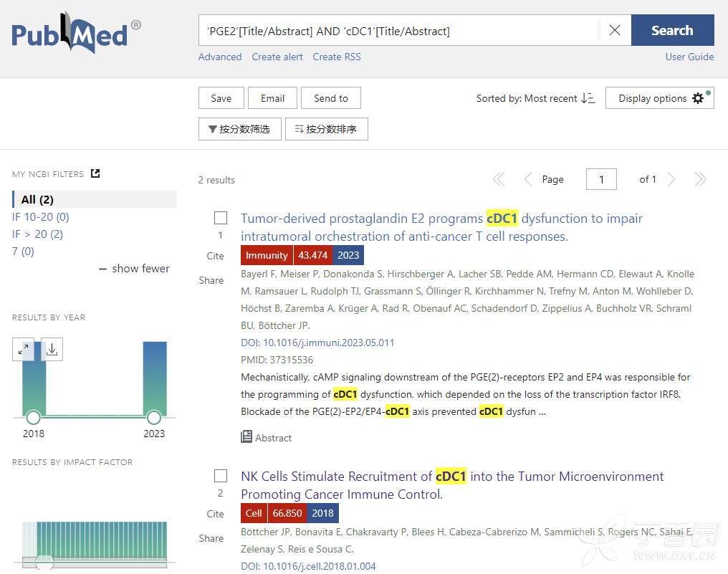
Task: Click the blue Search button
Action: pos(672,30)
